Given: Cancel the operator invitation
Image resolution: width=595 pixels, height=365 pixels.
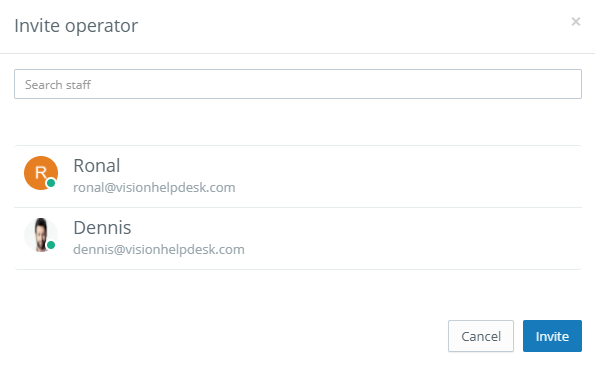Looking at the screenshot, I should (481, 336).
